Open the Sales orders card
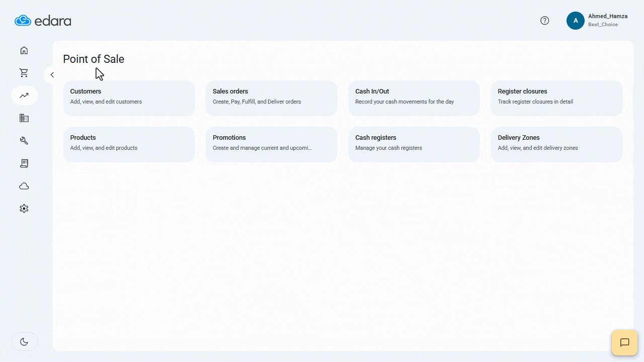Screen dimensions: 644x362 click(271, 98)
